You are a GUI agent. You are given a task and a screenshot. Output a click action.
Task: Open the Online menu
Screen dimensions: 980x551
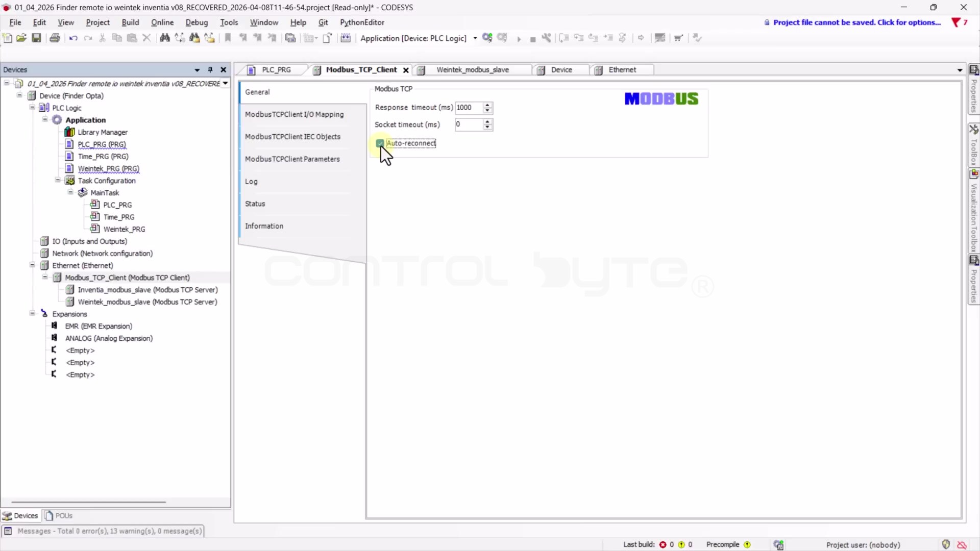tap(162, 22)
